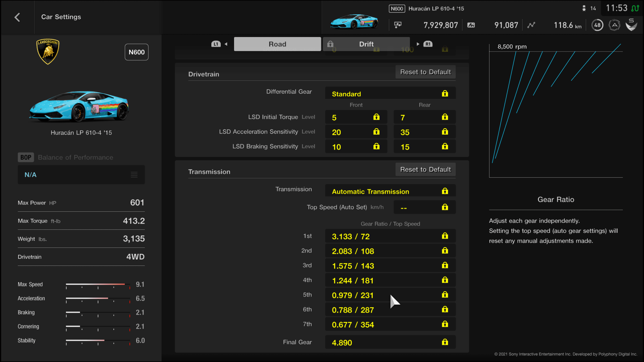Click the green network status icon

[635, 8]
